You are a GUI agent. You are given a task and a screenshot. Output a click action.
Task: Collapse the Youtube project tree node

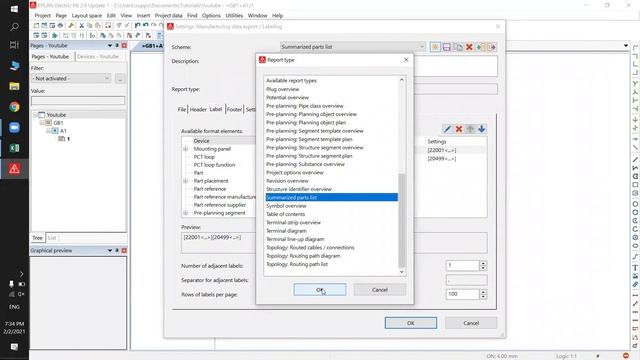pos(35,115)
